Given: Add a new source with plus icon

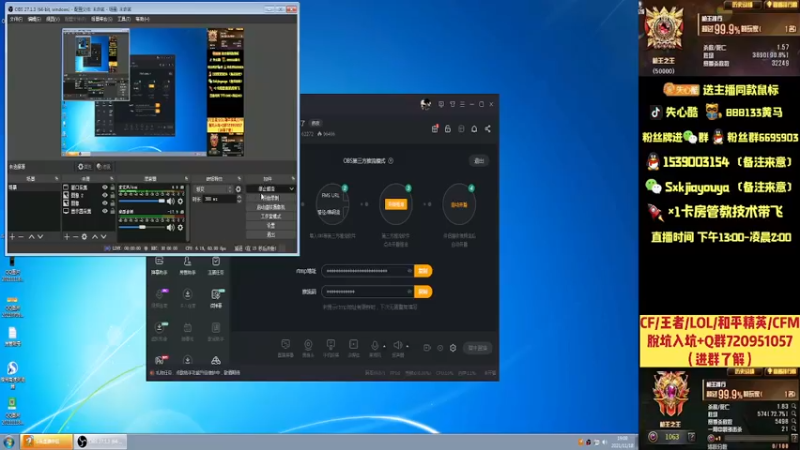Looking at the screenshot, I should tap(66, 237).
